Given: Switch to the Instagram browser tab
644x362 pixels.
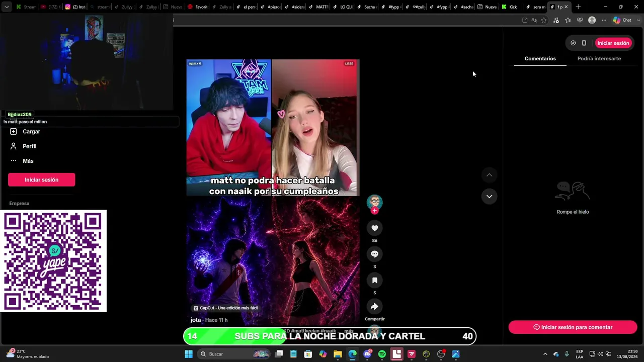Looking at the screenshot, I should pyautogui.click(x=75, y=7).
